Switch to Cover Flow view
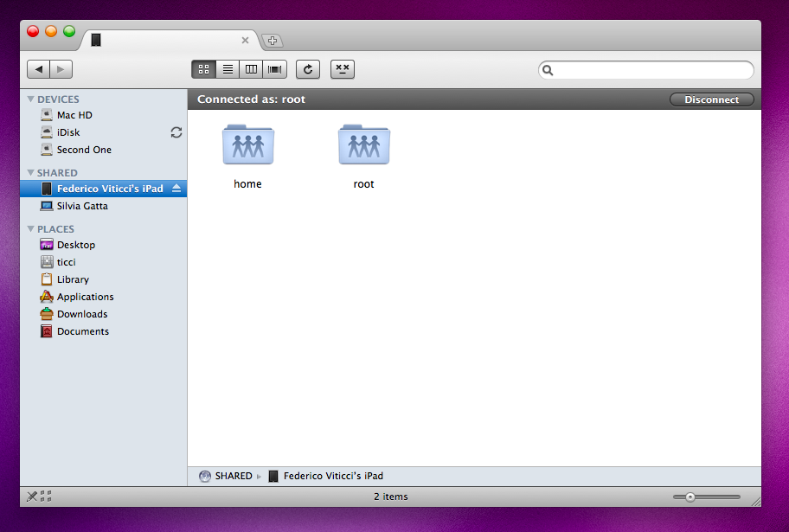Screen dimensions: 789x532 [x=275, y=69]
